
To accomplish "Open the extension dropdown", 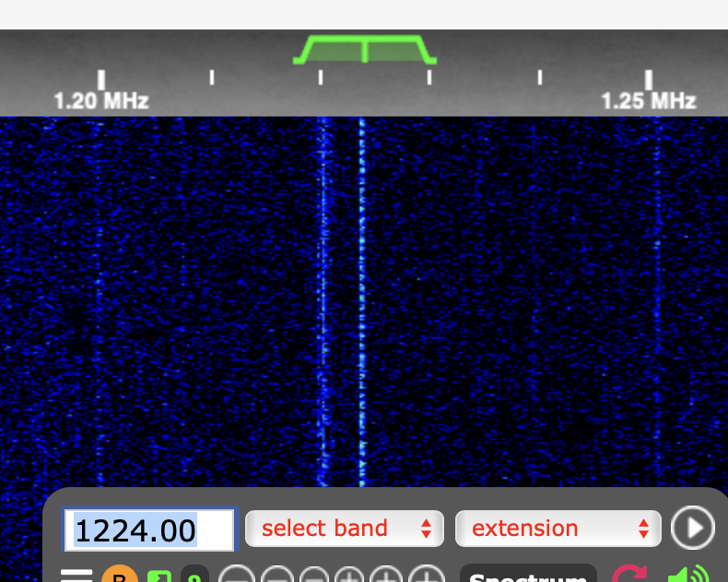I will [558, 529].
